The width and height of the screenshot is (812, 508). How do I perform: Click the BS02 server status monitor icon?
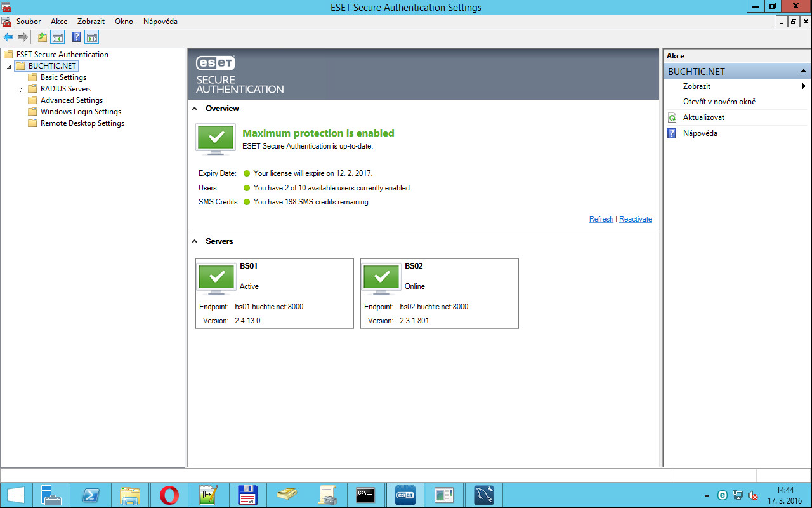[x=382, y=278]
